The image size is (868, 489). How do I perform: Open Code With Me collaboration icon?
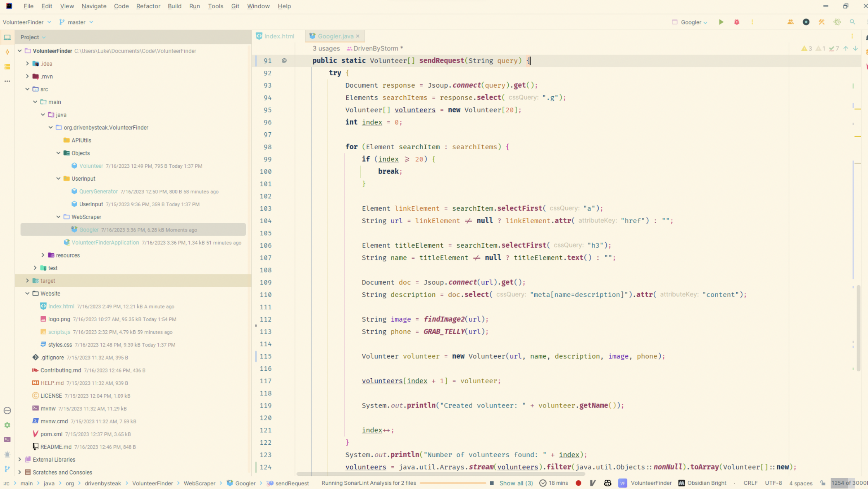pyautogui.click(x=790, y=22)
